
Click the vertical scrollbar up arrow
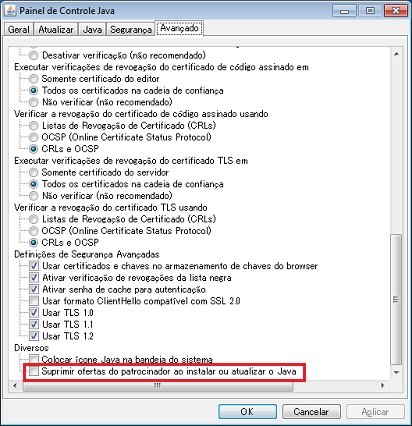[x=396, y=54]
